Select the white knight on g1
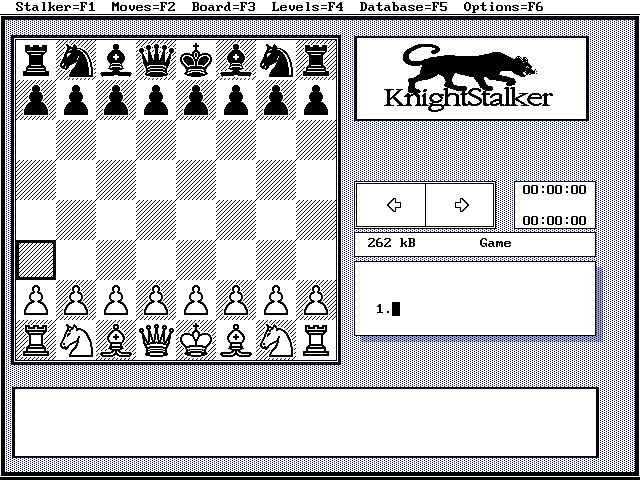The width and height of the screenshot is (640, 480). (276, 340)
